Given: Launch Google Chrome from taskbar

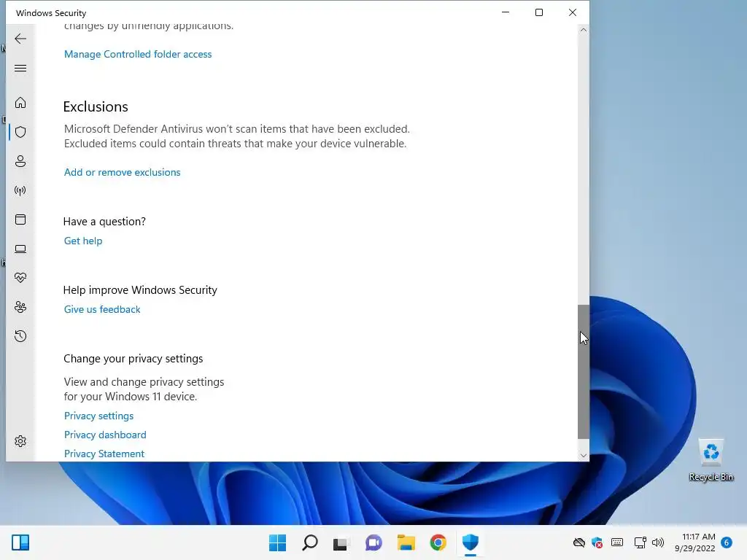Looking at the screenshot, I should coord(438,542).
